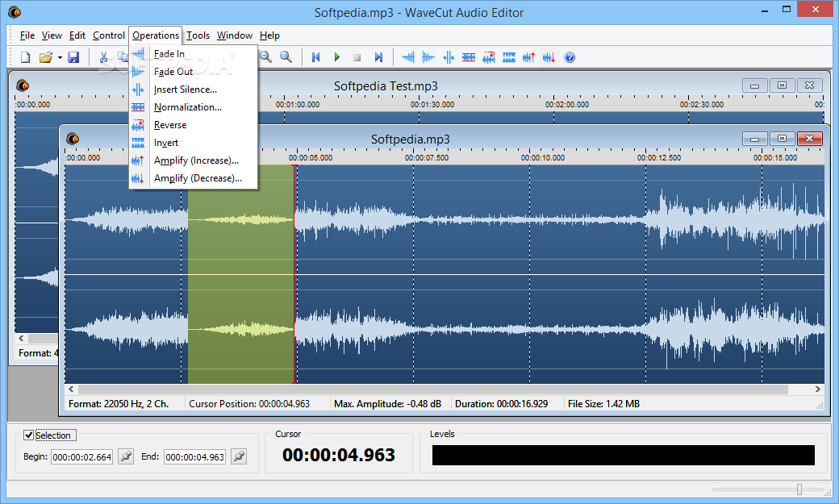Click the Cut scissors icon
The height and width of the screenshot is (504, 839).
[104, 57]
